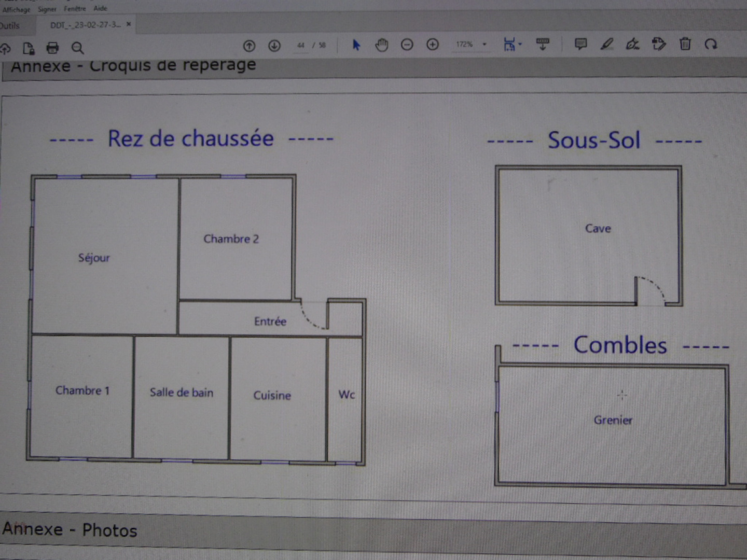
Task: Click the Salle de bain label
Action: pyautogui.click(x=182, y=393)
